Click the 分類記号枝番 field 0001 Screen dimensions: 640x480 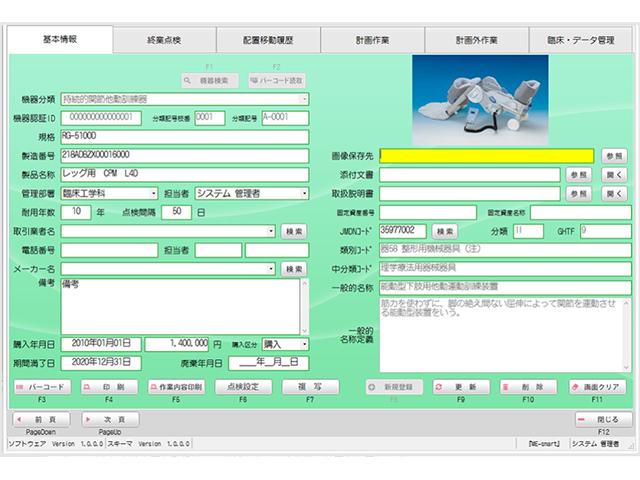click(210, 118)
